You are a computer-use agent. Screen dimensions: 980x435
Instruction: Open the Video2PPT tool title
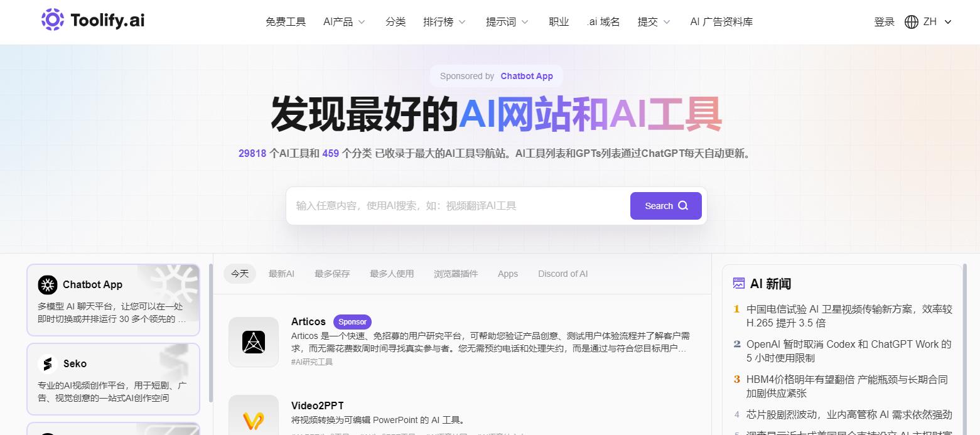(318, 405)
